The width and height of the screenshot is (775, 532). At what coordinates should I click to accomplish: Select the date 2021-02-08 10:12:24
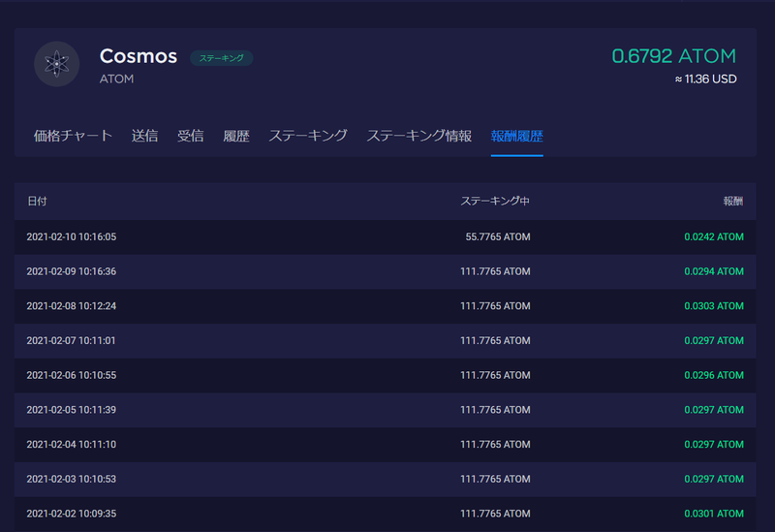coord(72,306)
